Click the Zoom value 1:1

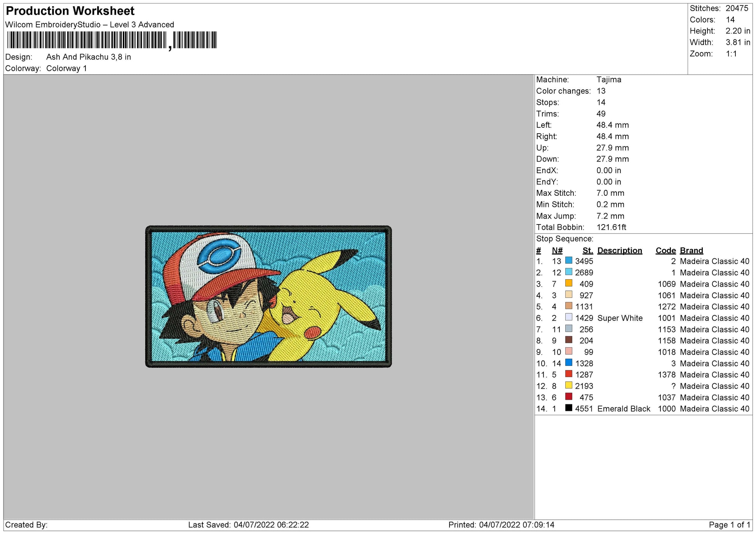pyautogui.click(x=732, y=54)
